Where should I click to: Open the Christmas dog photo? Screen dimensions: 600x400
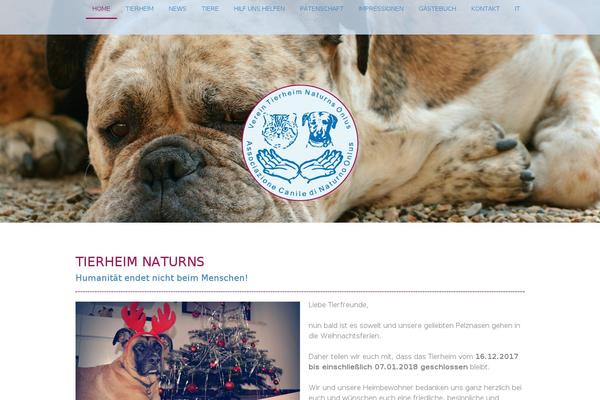188,351
